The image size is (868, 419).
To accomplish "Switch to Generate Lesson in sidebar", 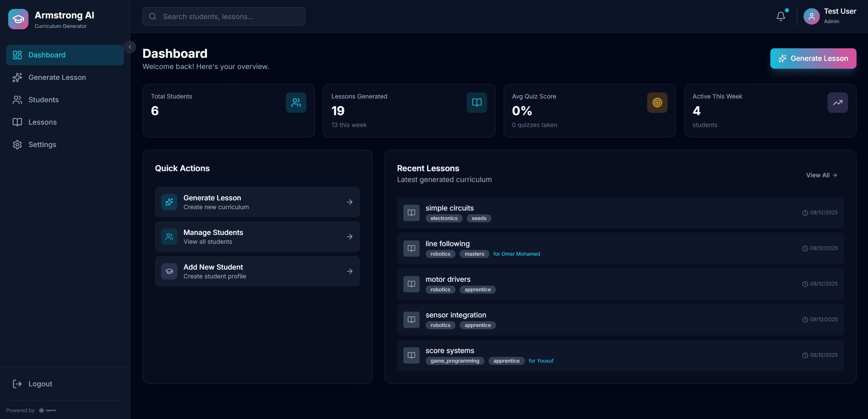I will point(56,77).
